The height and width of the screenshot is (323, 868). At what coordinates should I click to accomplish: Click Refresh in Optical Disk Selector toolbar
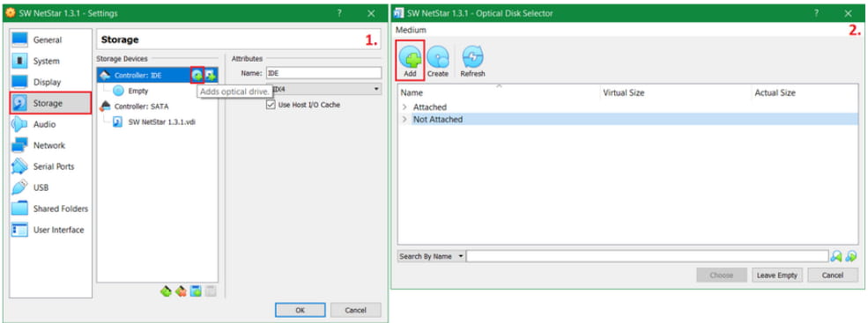[472, 61]
